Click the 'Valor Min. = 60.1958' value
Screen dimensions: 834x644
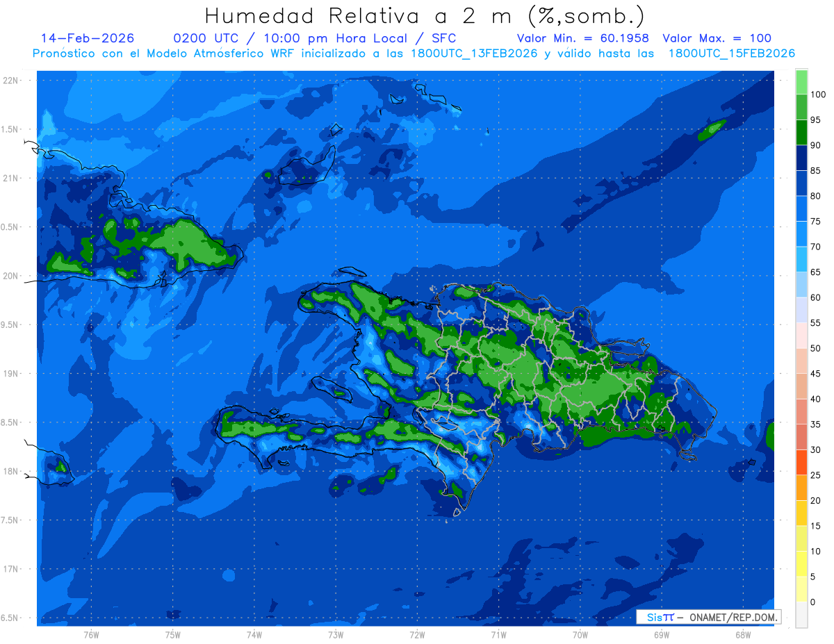pyautogui.click(x=582, y=38)
